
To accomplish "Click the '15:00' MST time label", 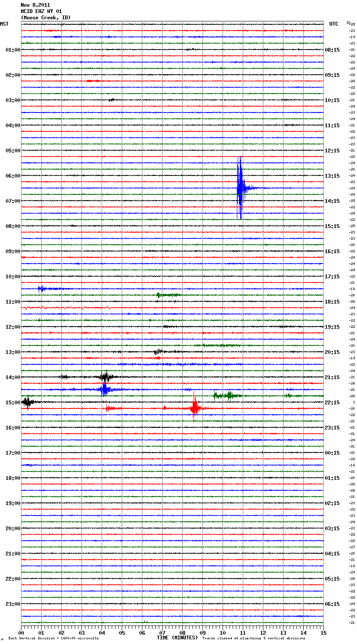I will coord(13,403).
